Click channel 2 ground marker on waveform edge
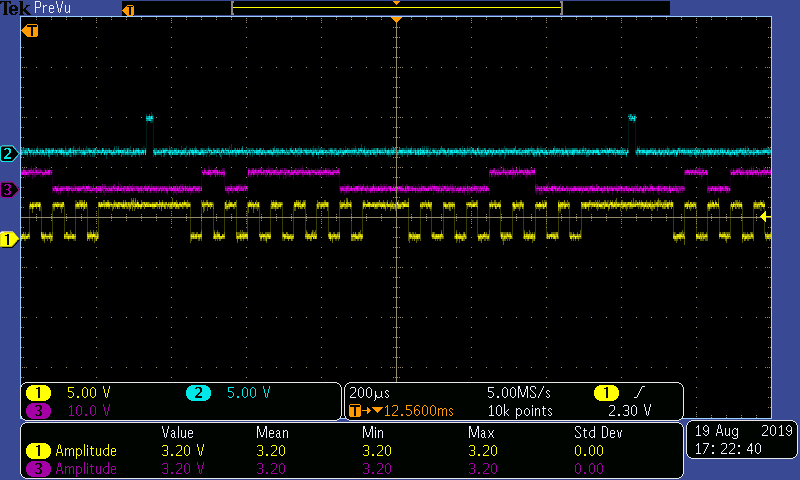The width and height of the screenshot is (800, 480). click(9, 154)
